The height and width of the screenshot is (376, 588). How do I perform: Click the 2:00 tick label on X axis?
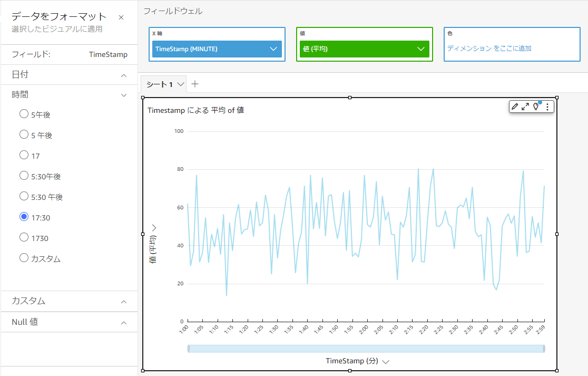point(364,329)
